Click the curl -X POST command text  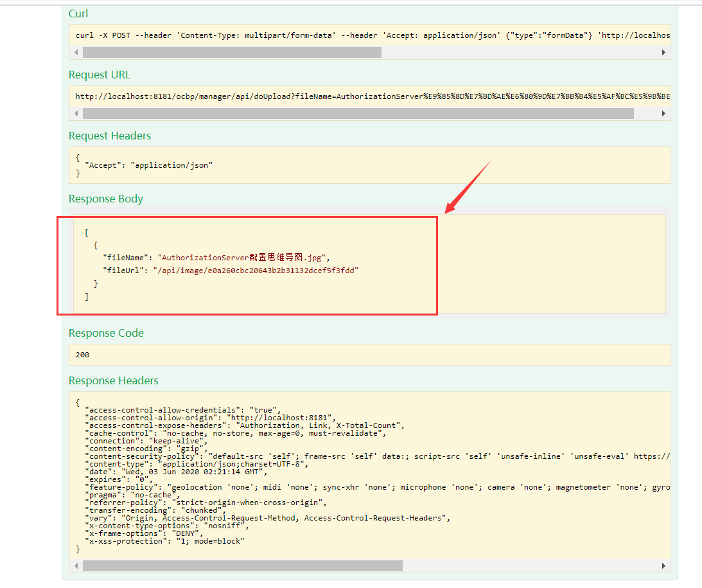pyautogui.click(x=373, y=35)
